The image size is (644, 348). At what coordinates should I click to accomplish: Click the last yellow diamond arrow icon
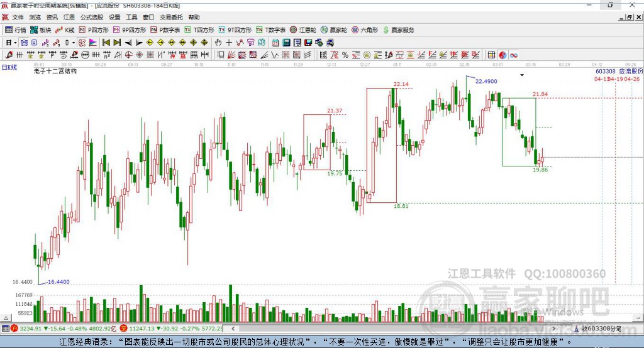(x=204, y=43)
